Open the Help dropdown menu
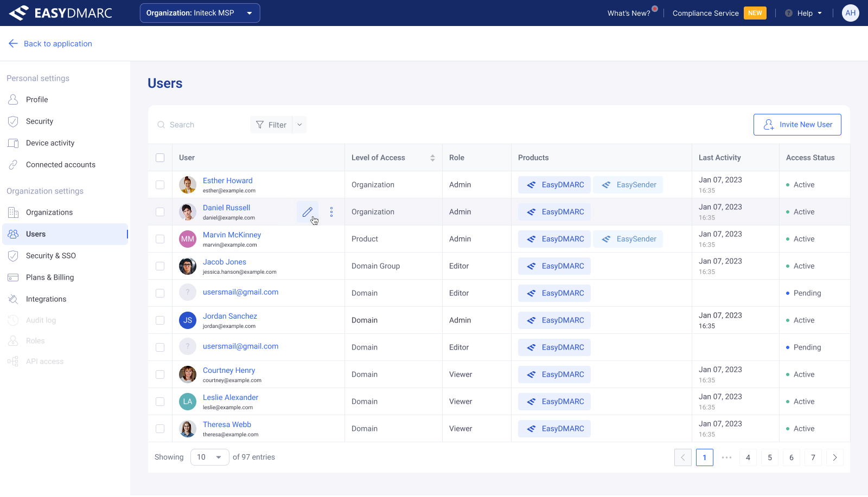Image resolution: width=868 pixels, height=497 pixels. [803, 13]
